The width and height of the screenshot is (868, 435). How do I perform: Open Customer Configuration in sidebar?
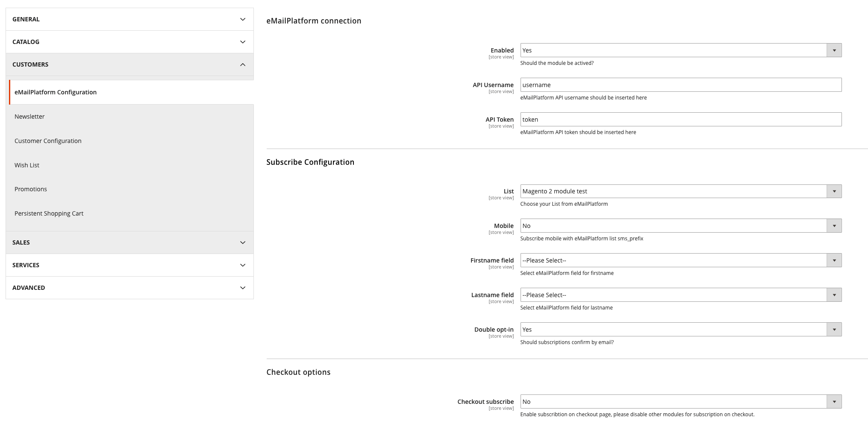(x=48, y=141)
